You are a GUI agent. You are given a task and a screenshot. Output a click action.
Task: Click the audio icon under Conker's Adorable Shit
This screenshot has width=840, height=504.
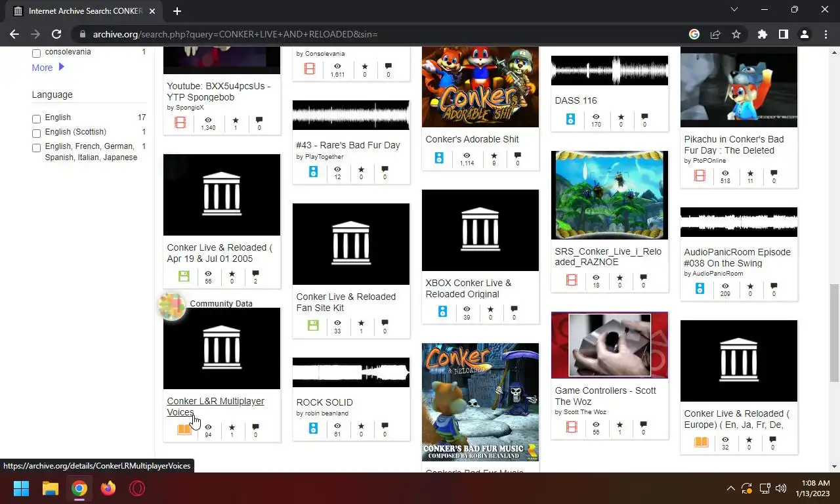tap(439, 158)
